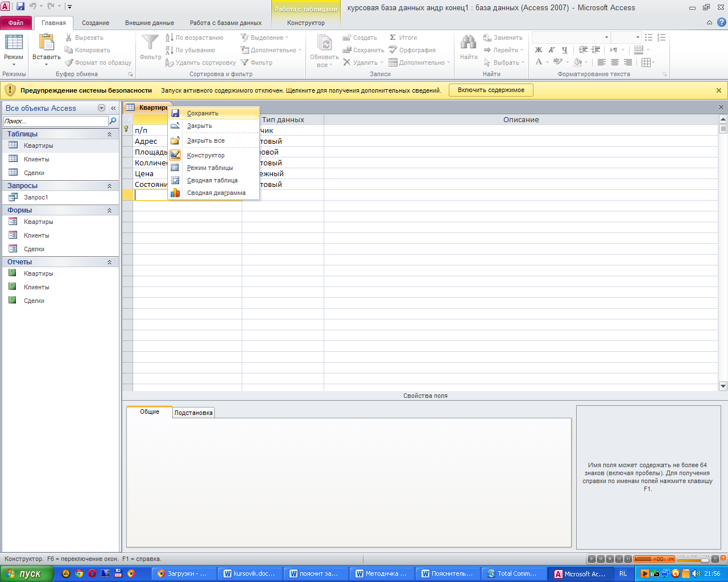Click the navigation search field
Image resolution: width=728 pixels, height=582 pixels.
tap(55, 121)
